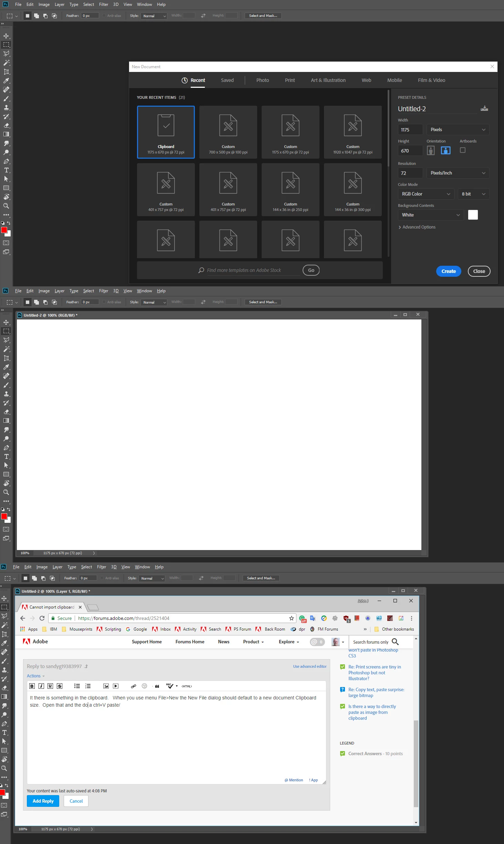Switch to the Photo tab
The height and width of the screenshot is (844, 504).
click(263, 80)
